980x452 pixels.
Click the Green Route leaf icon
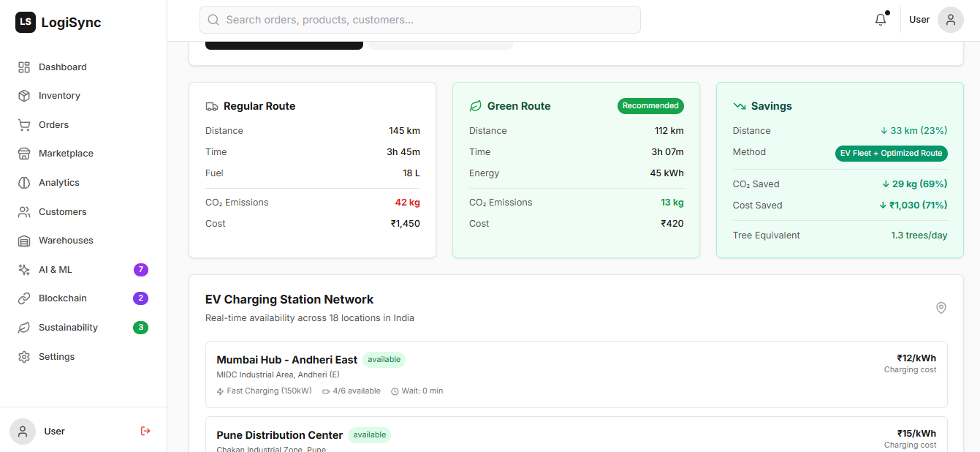pyautogui.click(x=476, y=106)
